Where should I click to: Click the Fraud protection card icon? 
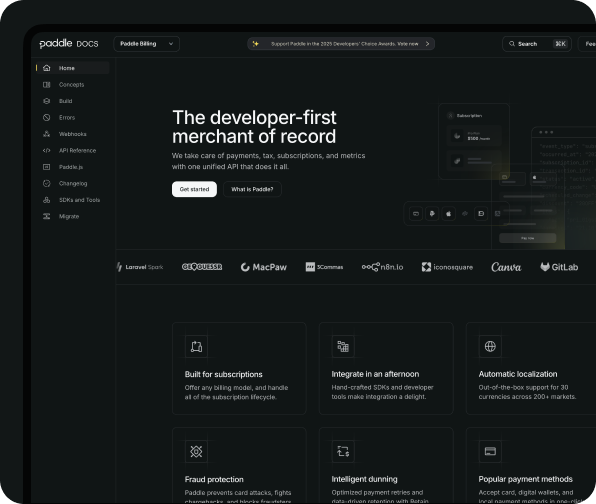coord(196,451)
